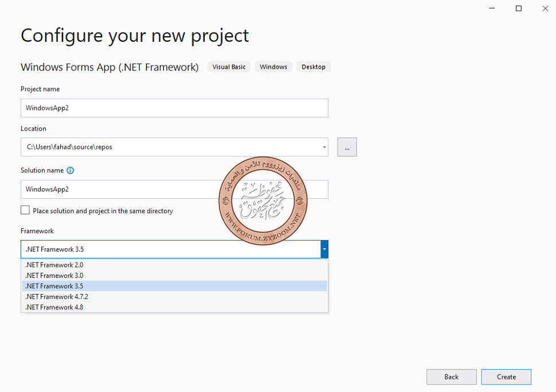Screen dimensions: 556x392
Task: Choose .NET Framework 3.5 highlighted option
Action: click(174, 286)
